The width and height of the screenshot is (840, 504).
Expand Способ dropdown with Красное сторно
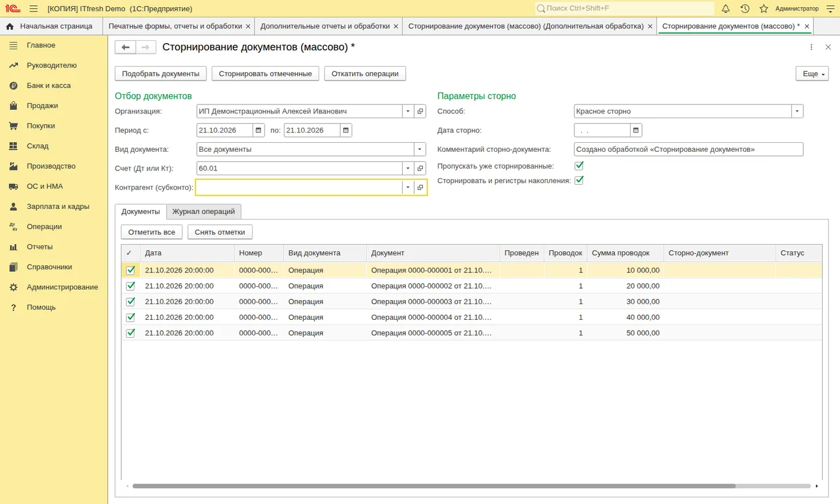[797, 111]
